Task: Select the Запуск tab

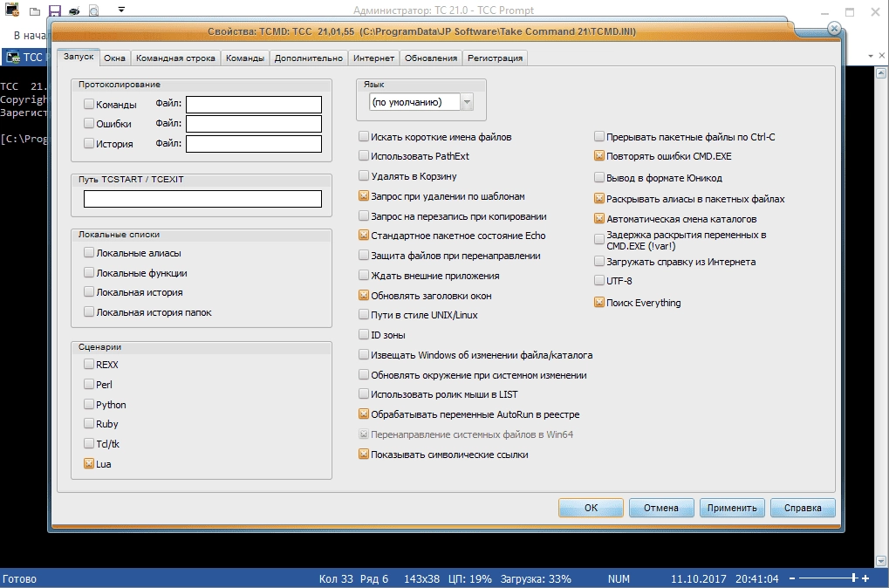Action: pyautogui.click(x=79, y=57)
